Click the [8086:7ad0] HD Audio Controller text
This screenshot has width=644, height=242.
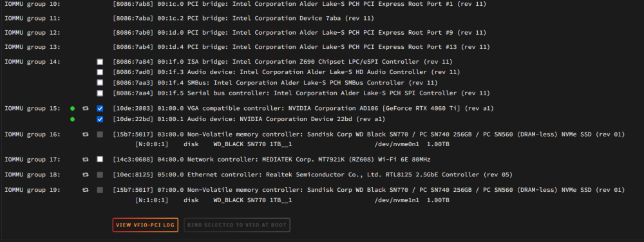coord(287,72)
